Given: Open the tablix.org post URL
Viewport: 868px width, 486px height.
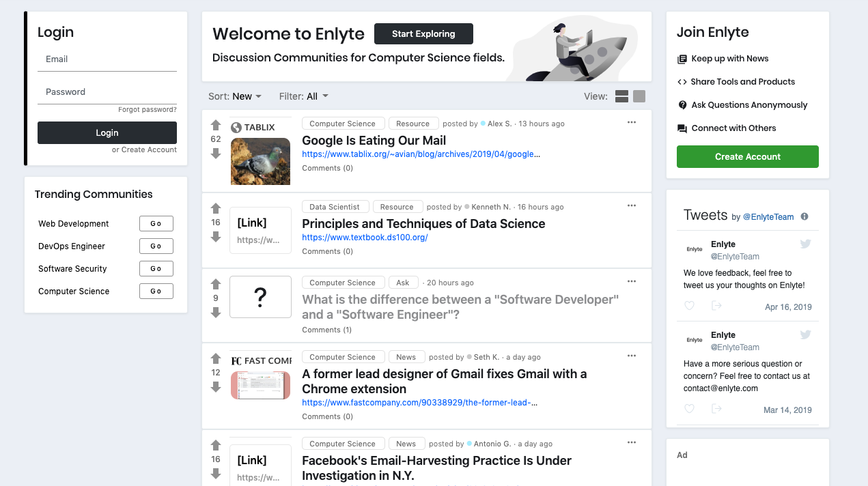Looking at the screenshot, I should [x=421, y=154].
